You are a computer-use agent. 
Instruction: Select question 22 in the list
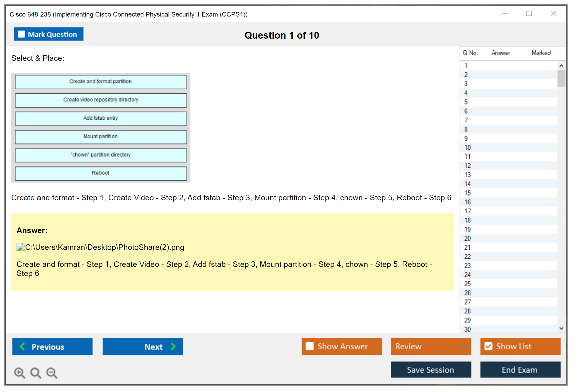467,257
